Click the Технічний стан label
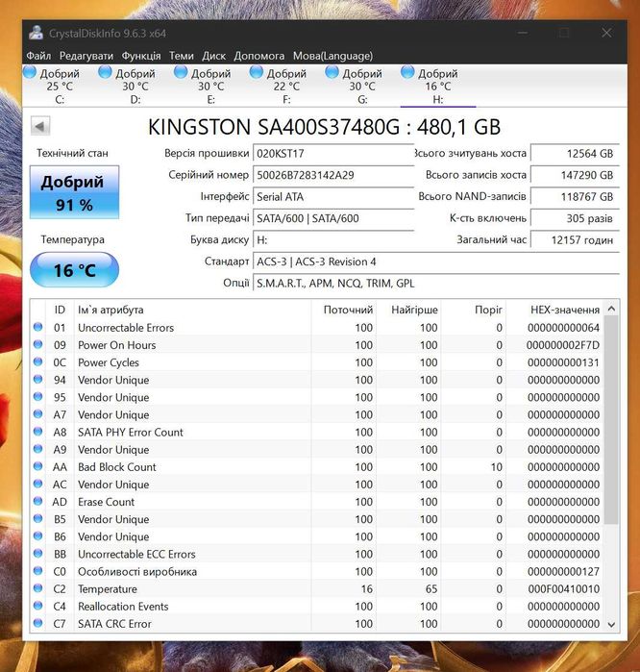 tap(72, 153)
